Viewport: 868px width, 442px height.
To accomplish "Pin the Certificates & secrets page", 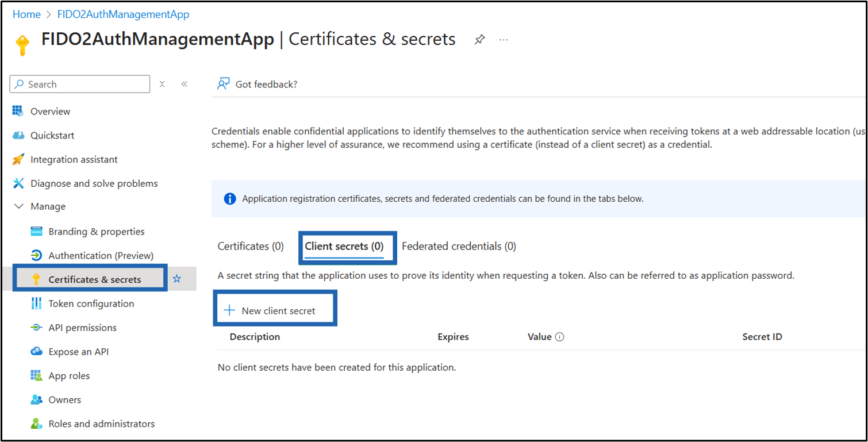I will (x=479, y=40).
